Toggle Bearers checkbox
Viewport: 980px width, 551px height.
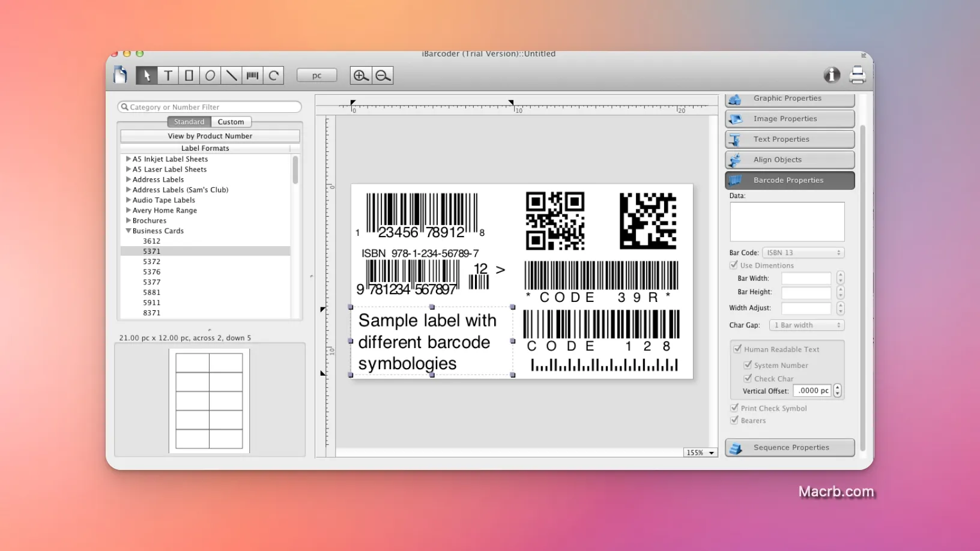[734, 420]
